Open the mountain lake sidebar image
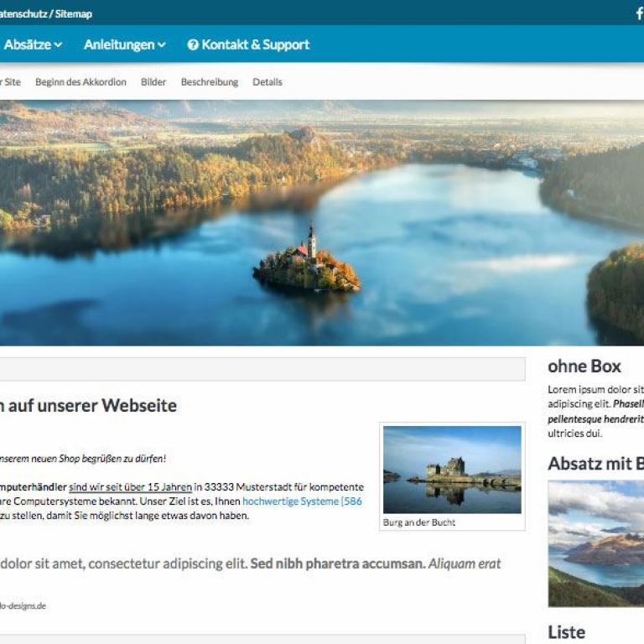This screenshot has height=644, width=644. coord(596,543)
